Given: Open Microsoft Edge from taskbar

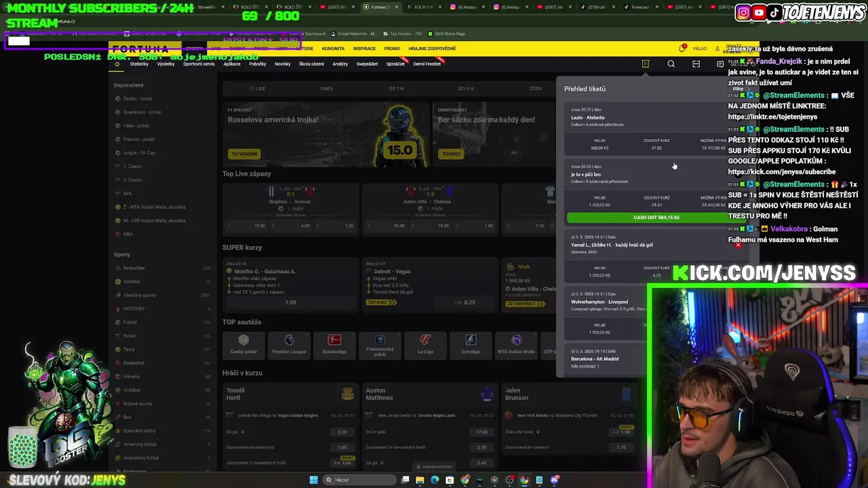Looking at the screenshot, I should point(435,480).
